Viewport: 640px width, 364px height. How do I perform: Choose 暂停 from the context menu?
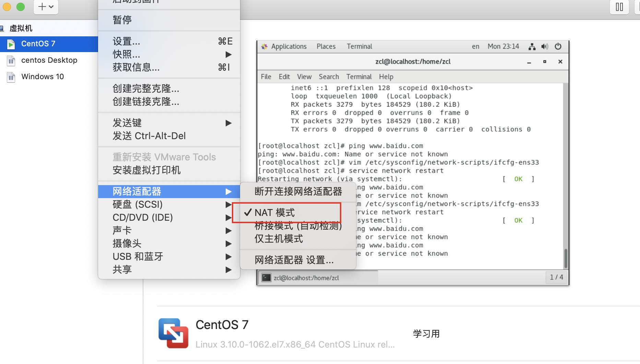click(x=169, y=20)
